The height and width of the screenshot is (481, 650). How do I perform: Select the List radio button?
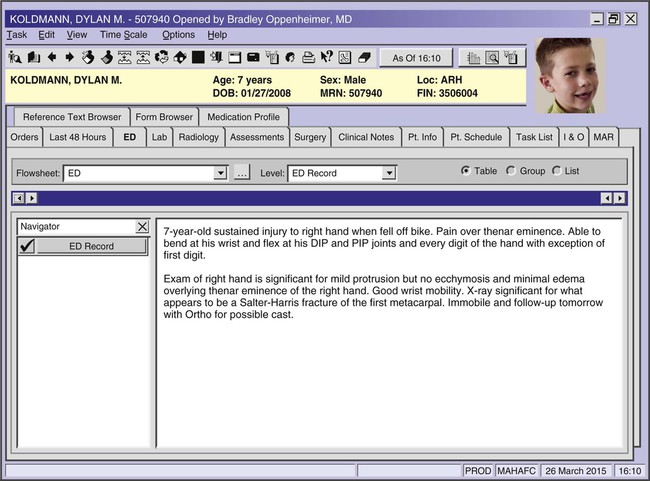(557, 171)
